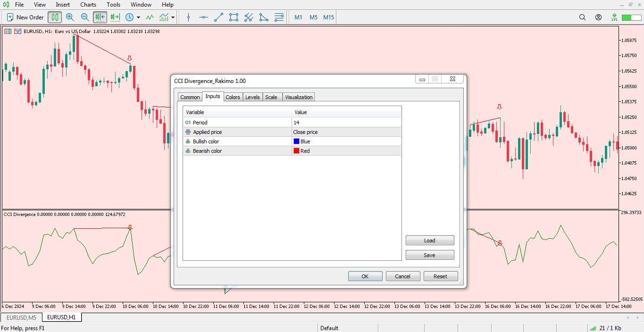This screenshot has height=332, width=644.
Task: Switch to the Scale tab
Action: click(271, 97)
